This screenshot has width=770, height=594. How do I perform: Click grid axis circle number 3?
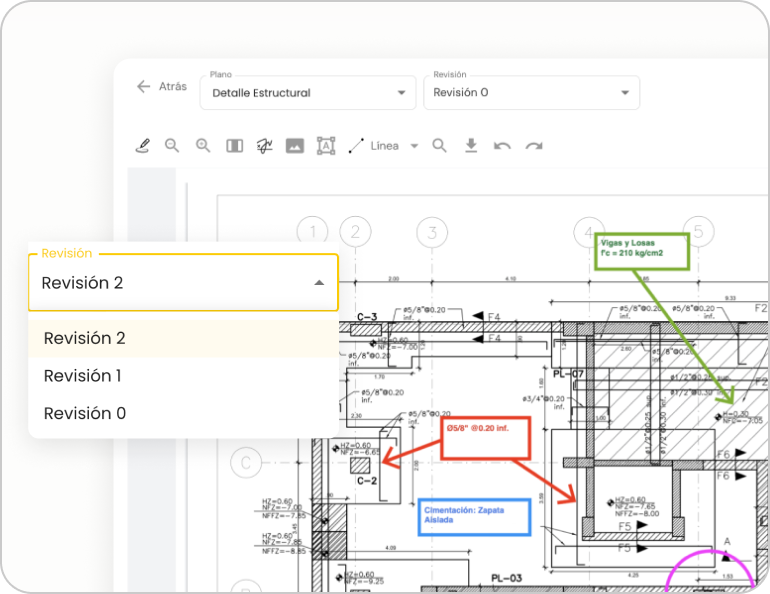click(432, 232)
